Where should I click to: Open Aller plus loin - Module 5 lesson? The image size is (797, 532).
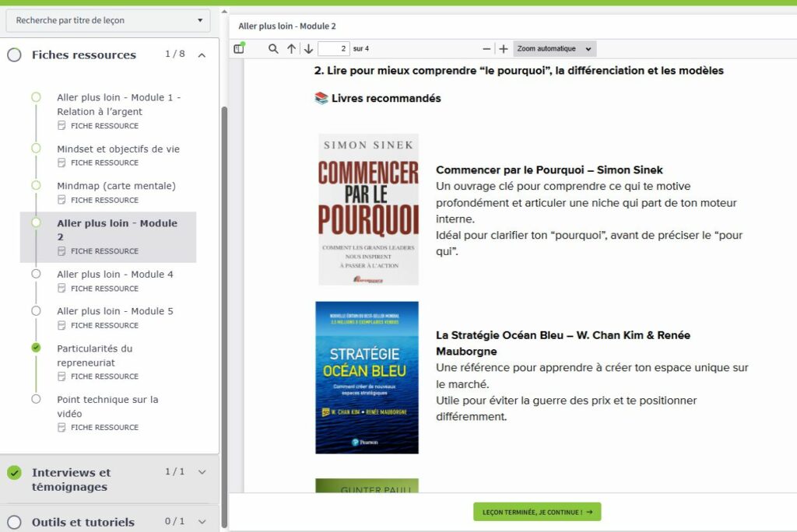(x=115, y=311)
